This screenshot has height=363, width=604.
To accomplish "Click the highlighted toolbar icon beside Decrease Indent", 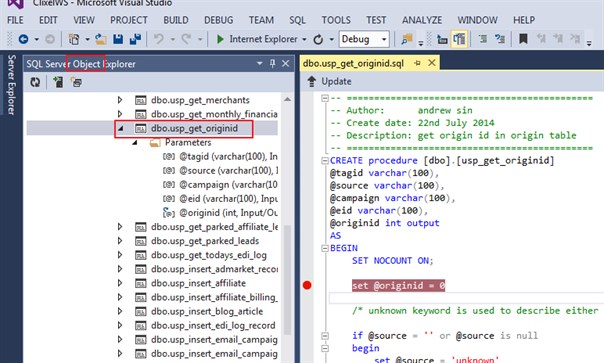I will (x=459, y=39).
